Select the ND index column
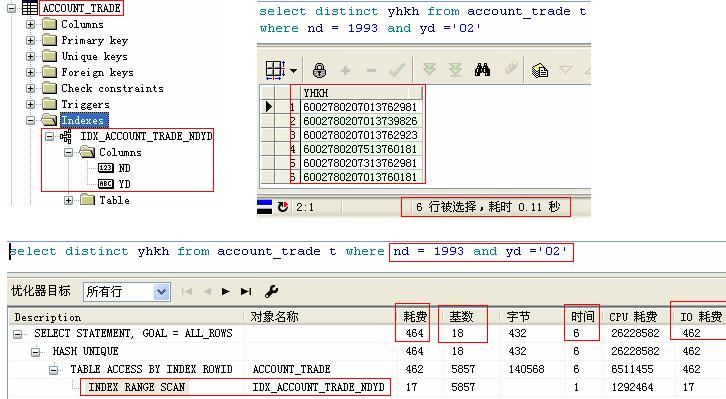726x399 pixels. [124, 168]
